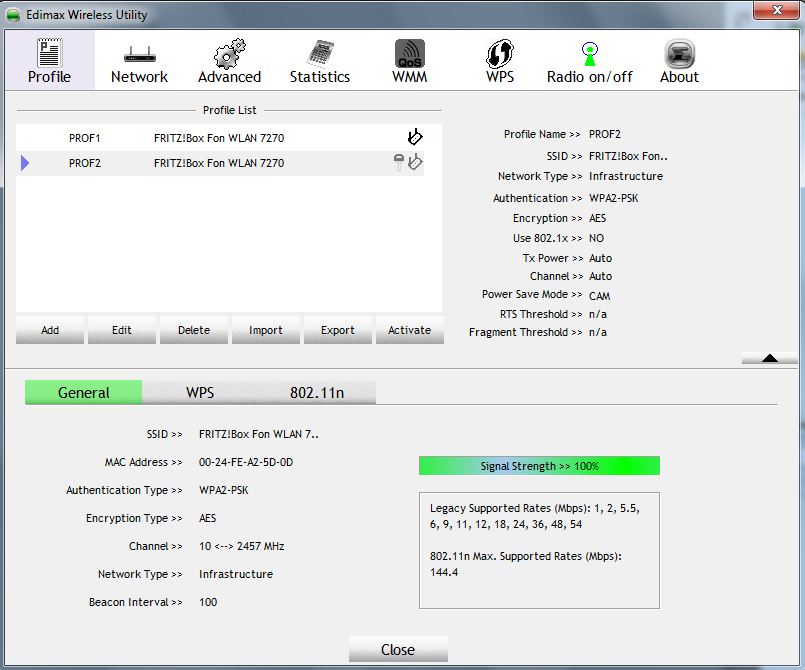Click the Authentication value WPA2-PSK in profile details
This screenshot has width=805, height=670.
(x=614, y=198)
